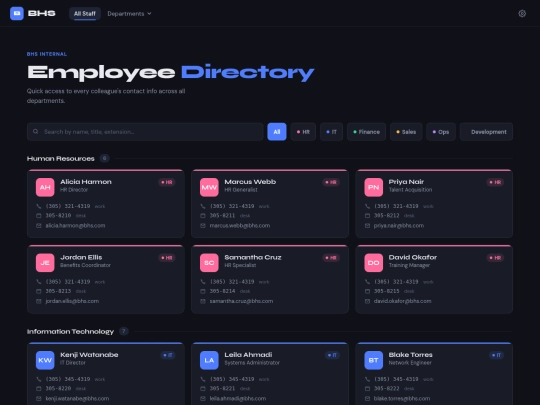
Task: Open email jordan.ellis@bhs.com
Action: coord(72,301)
